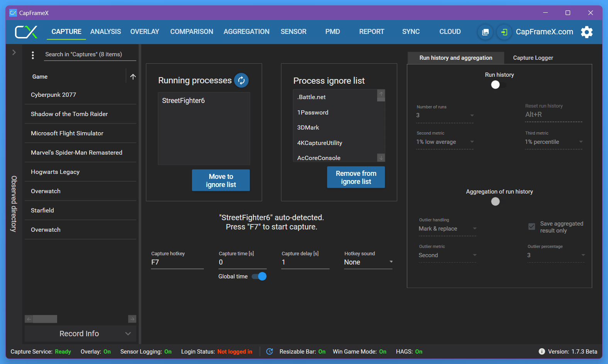The height and width of the screenshot is (364, 608).
Task: Open the screenshot folder icon
Action: click(x=485, y=32)
